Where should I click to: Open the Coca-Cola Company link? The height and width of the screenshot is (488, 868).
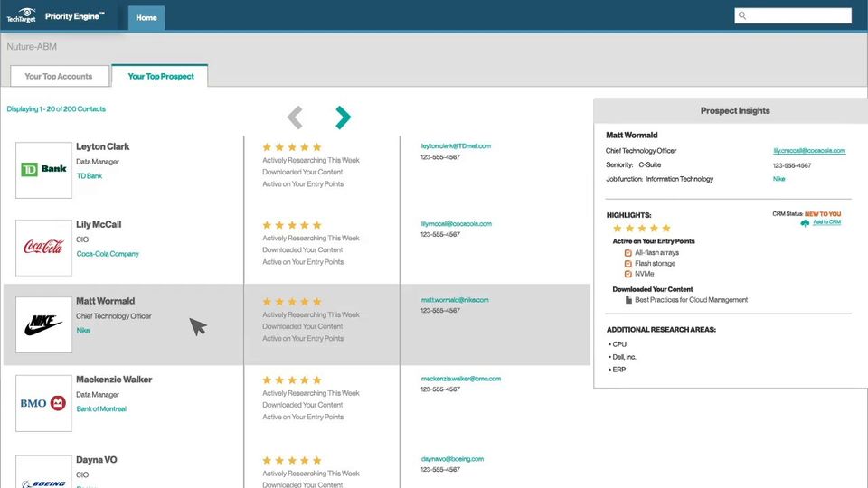(108, 254)
